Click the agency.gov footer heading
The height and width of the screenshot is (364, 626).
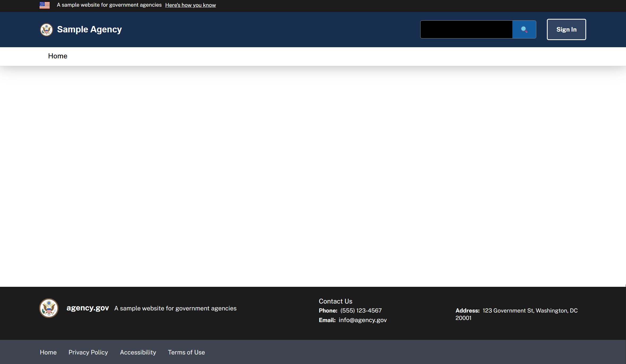[x=88, y=308]
